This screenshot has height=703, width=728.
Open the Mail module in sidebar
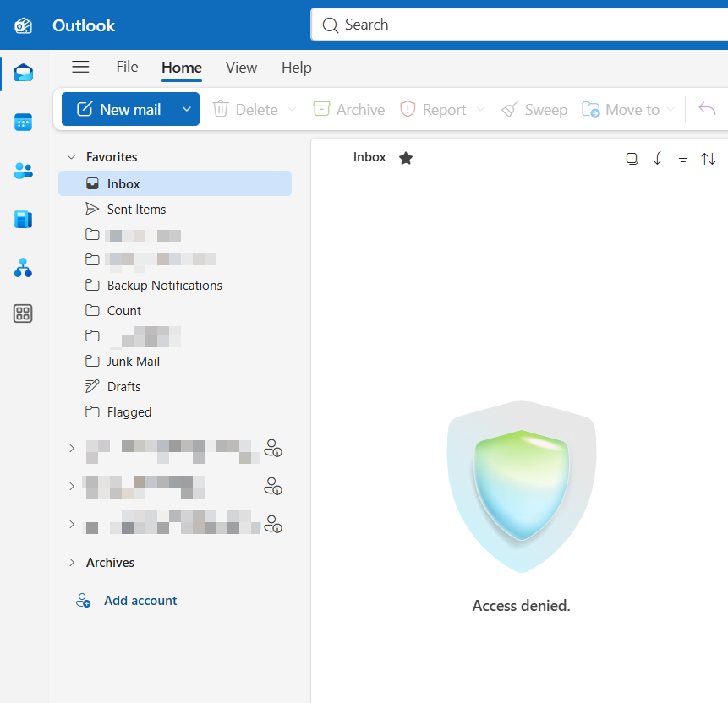click(x=23, y=73)
